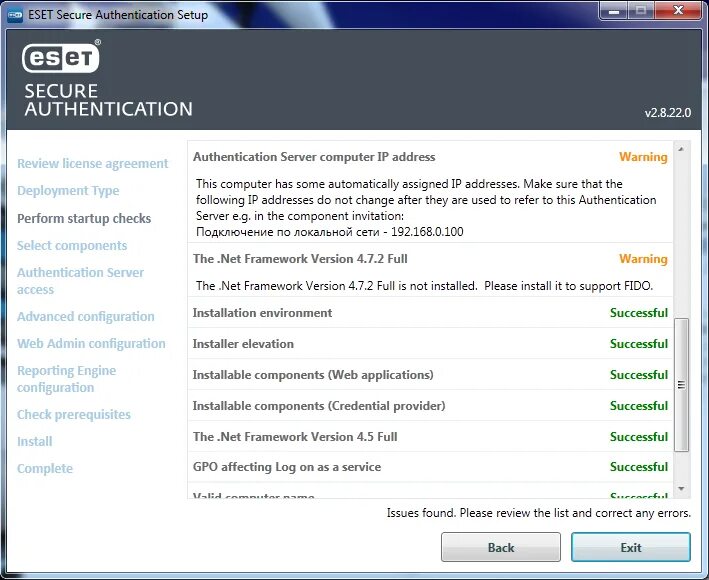Click the 192.168.0.100 IP address line
The image size is (709, 580).
click(x=330, y=232)
